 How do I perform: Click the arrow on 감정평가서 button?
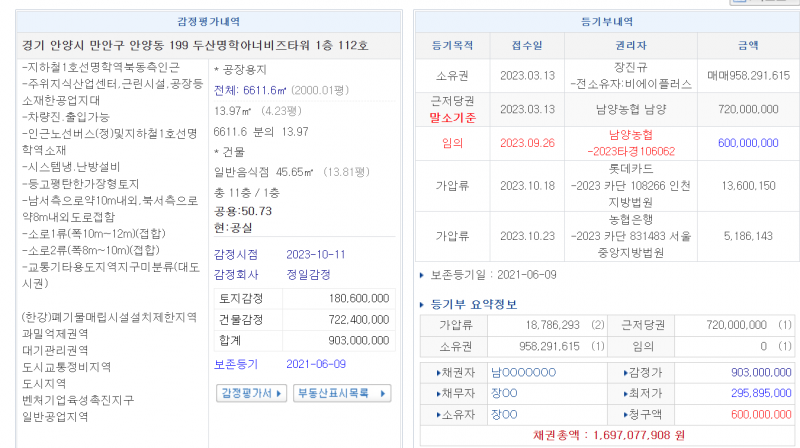pyautogui.click(x=281, y=392)
